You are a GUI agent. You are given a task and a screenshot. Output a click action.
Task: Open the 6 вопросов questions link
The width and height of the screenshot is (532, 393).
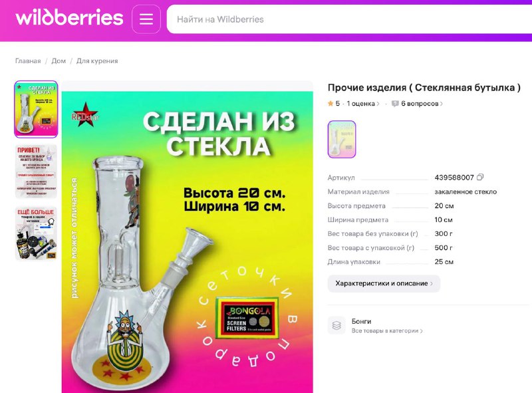coord(422,104)
